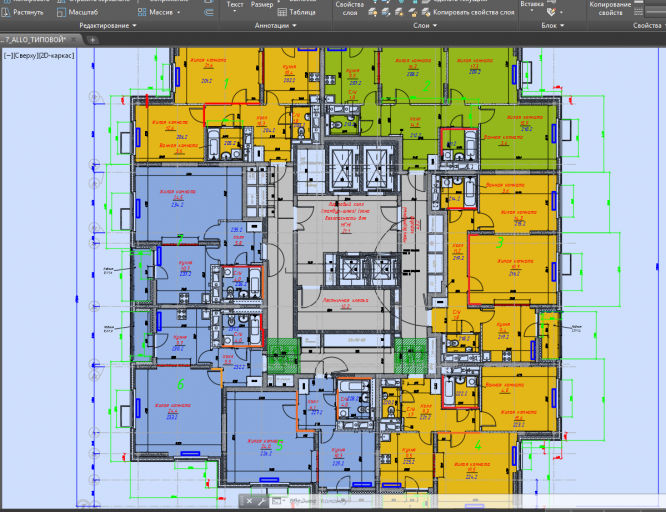Click the [-] viewport controls label

(8, 56)
